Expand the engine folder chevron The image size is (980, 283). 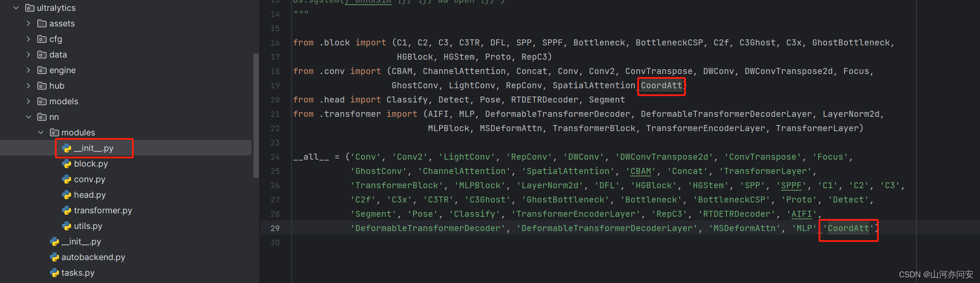tap(29, 70)
